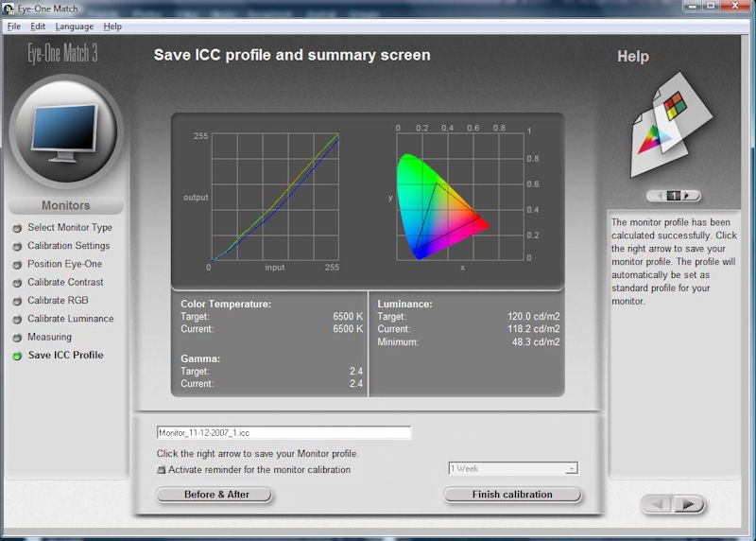756x541 pixels.
Task: Click the bullet beside Select Monitor Type
Action: pos(17,228)
